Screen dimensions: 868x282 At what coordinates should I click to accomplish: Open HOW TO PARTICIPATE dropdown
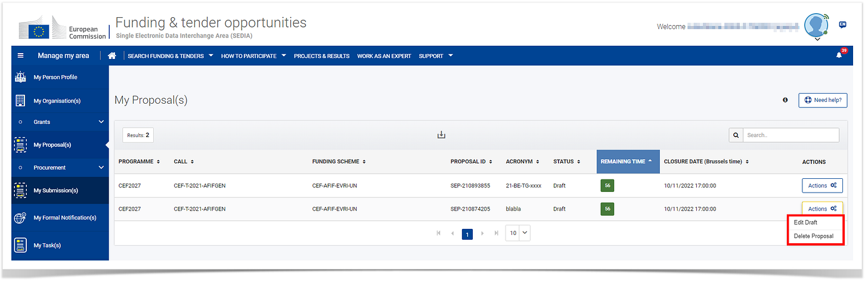tap(253, 56)
